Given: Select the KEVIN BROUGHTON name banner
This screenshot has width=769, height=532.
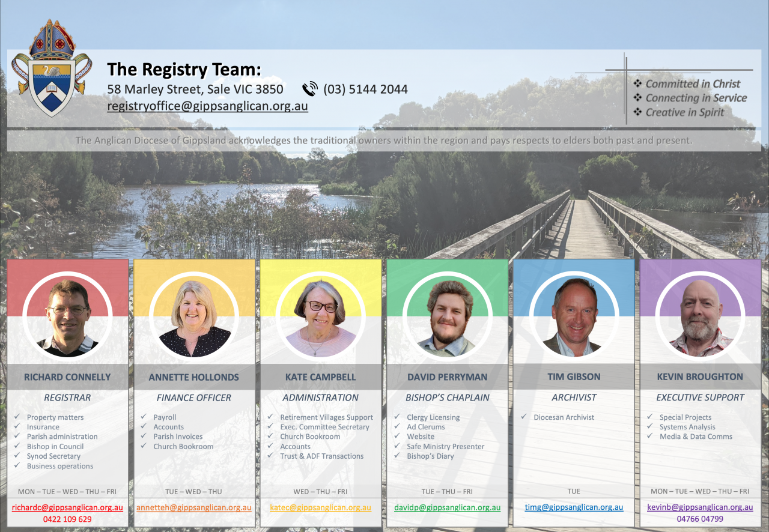Looking at the screenshot, I should point(700,377).
